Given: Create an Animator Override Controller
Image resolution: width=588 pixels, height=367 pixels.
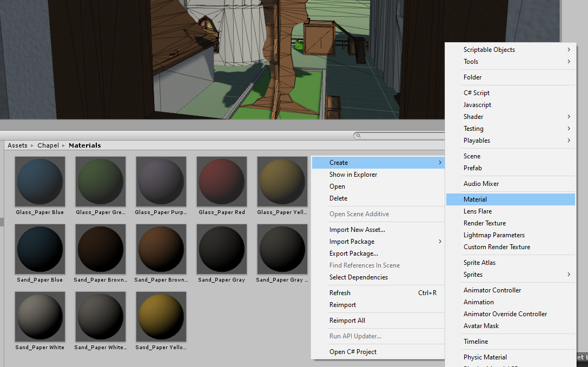Looking at the screenshot, I should [505, 314].
